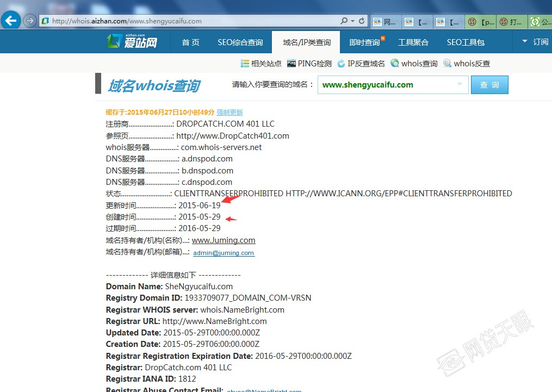Click the refresh icon in address bar

(362, 21)
